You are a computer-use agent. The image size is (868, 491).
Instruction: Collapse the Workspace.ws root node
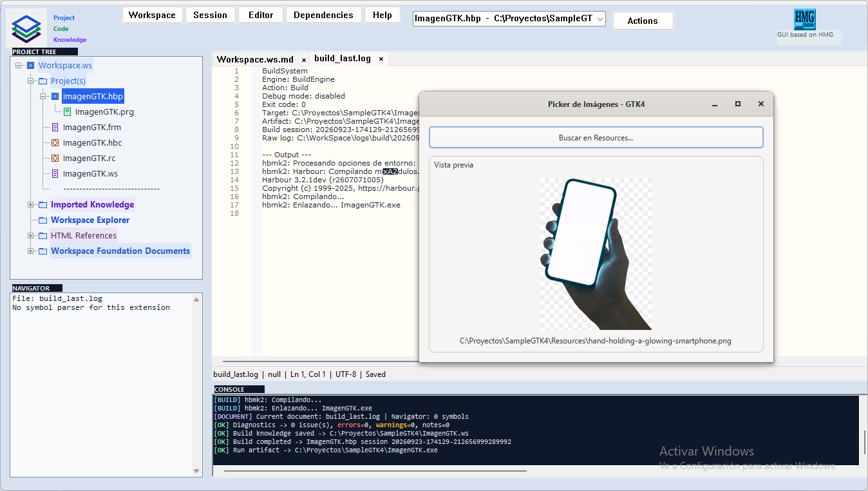(19, 66)
